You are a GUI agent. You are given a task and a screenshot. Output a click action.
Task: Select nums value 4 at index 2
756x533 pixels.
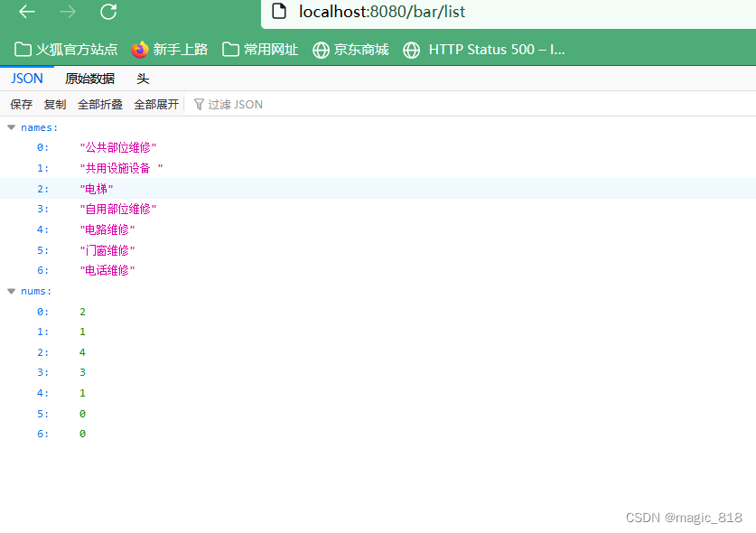(x=82, y=352)
